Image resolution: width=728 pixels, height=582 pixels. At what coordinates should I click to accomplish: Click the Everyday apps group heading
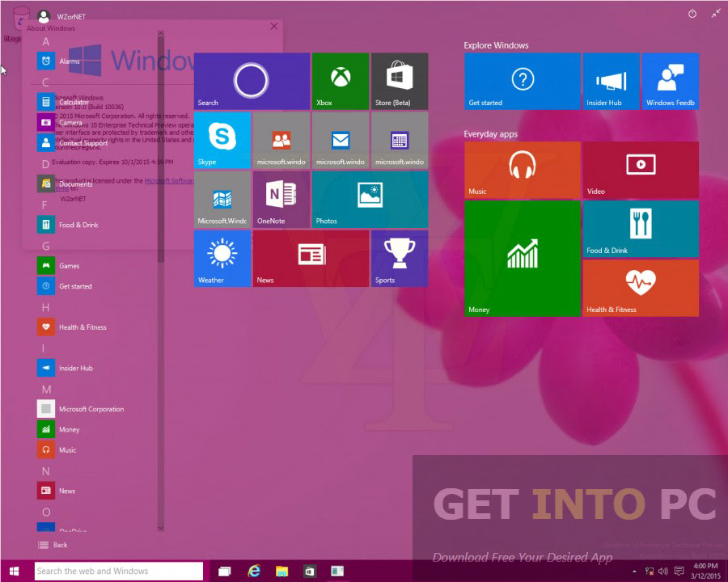click(x=490, y=134)
